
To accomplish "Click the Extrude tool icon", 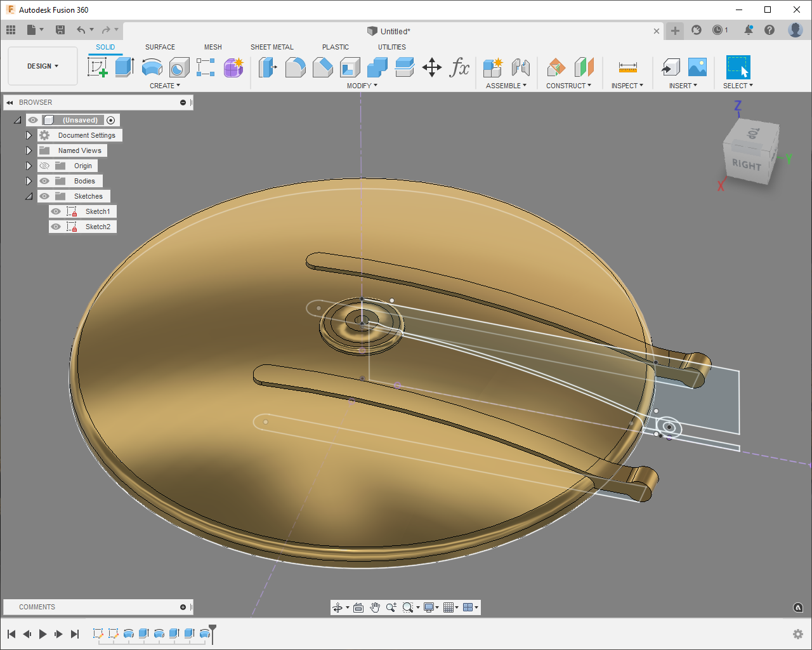I will coord(124,67).
